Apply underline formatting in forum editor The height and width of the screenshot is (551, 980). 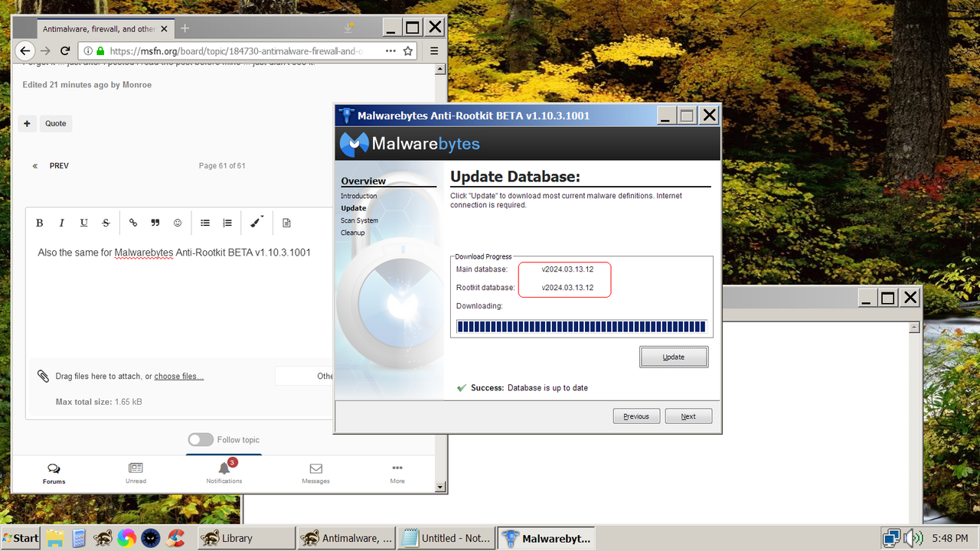(x=84, y=223)
